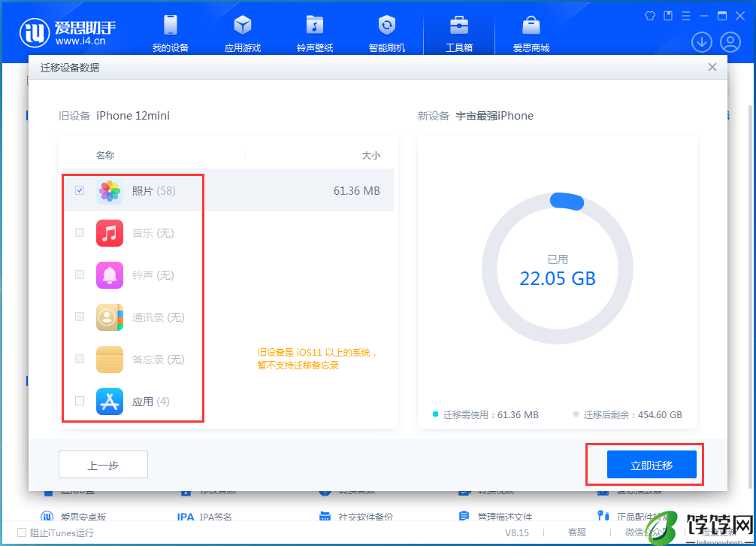Open 爱思安卓版 in the background toolbox
Image resolution: width=756 pixels, height=546 pixels.
(x=74, y=517)
